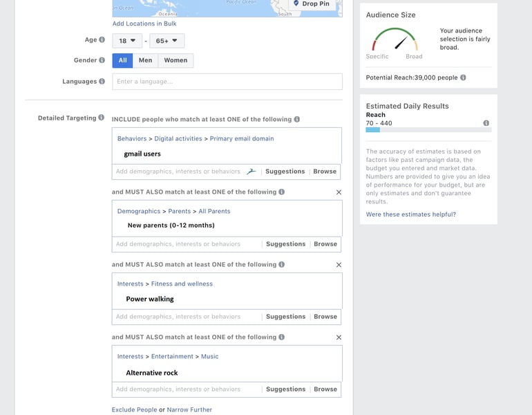Click the Add Locations in Bulk link
Screen dimensions: 532x415
pos(145,24)
